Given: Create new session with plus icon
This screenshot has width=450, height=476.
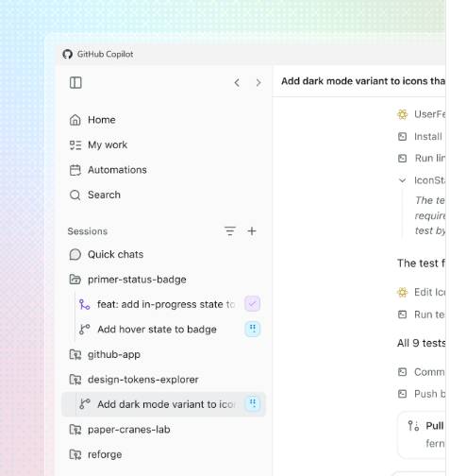Looking at the screenshot, I should [252, 231].
